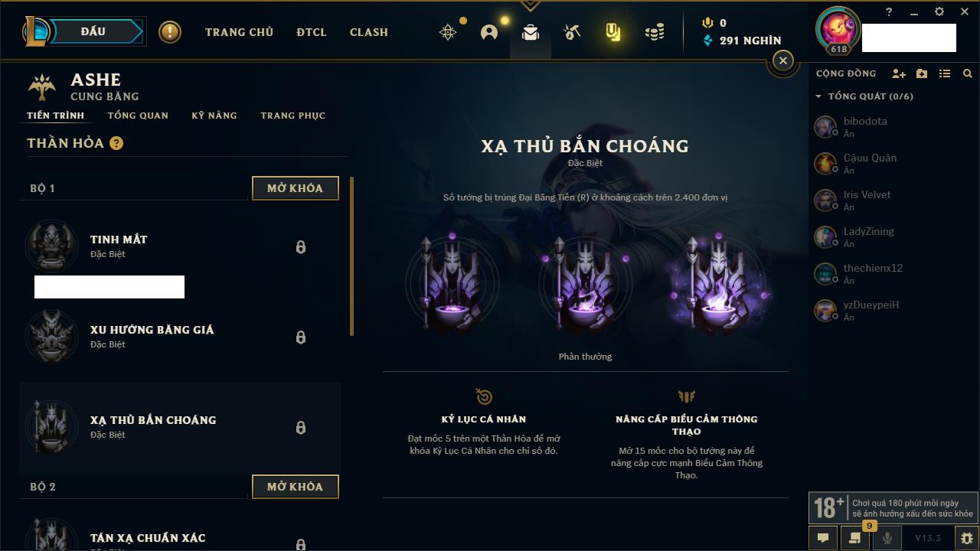980x551 pixels.
Task: Open the friends list view options
Action: (x=945, y=73)
